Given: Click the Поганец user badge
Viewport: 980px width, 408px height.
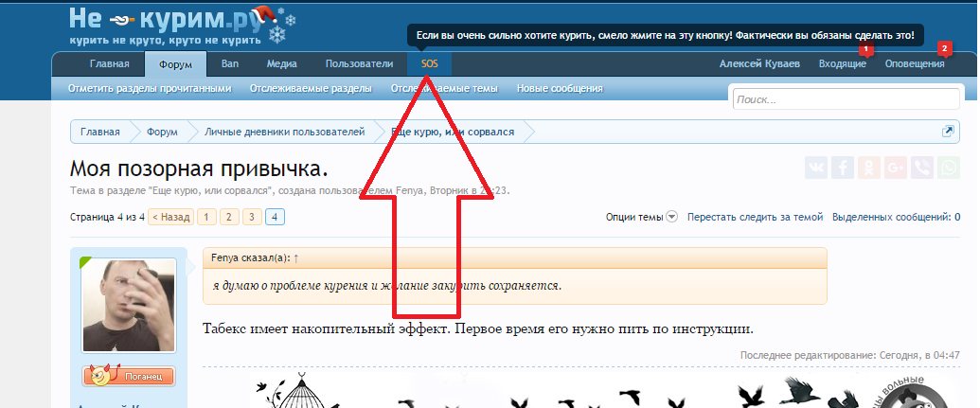Looking at the screenshot, I should point(129,376).
